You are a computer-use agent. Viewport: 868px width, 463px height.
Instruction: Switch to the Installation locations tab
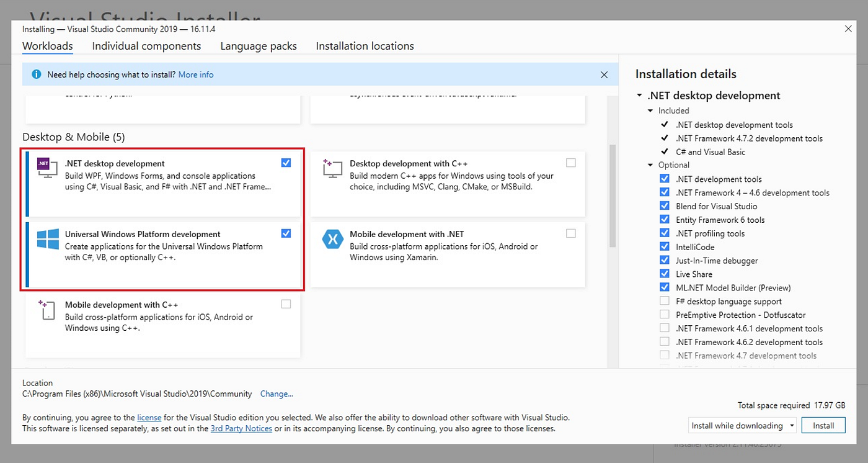pos(365,46)
